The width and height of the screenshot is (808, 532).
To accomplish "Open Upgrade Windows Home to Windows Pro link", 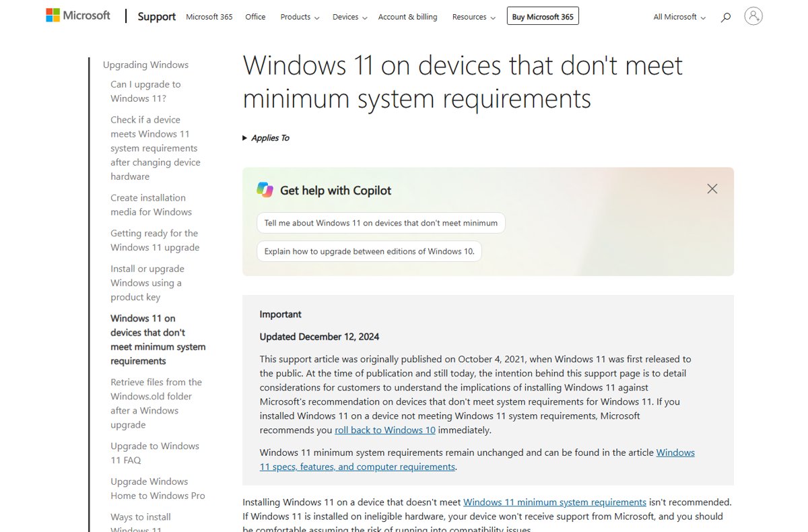I will (158, 488).
